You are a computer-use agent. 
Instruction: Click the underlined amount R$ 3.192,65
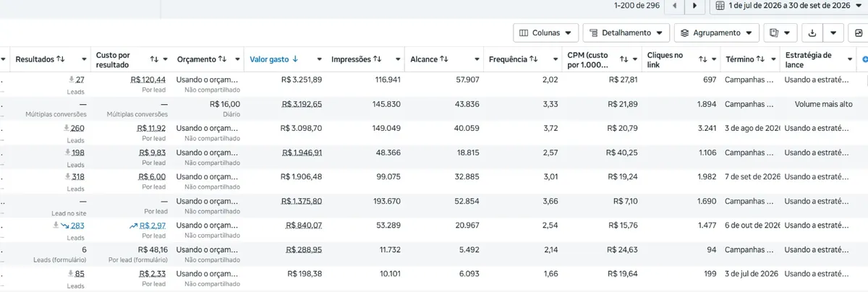coord(302,104)
